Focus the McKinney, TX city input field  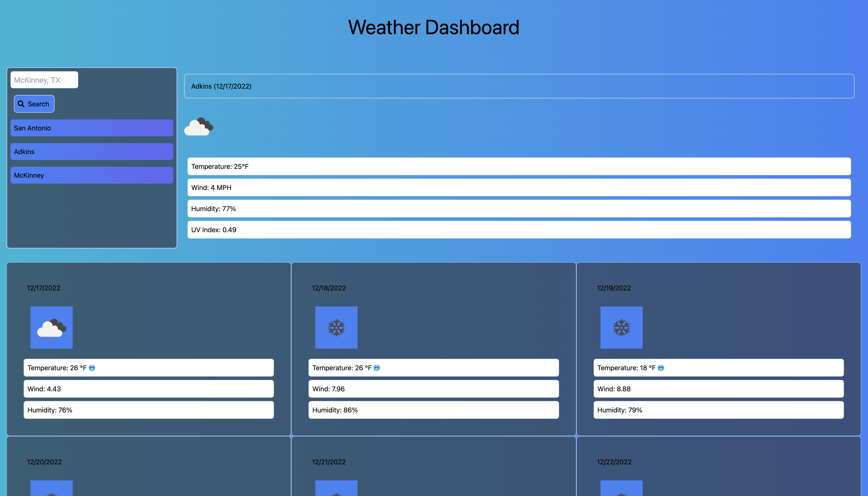coord(44,80)
